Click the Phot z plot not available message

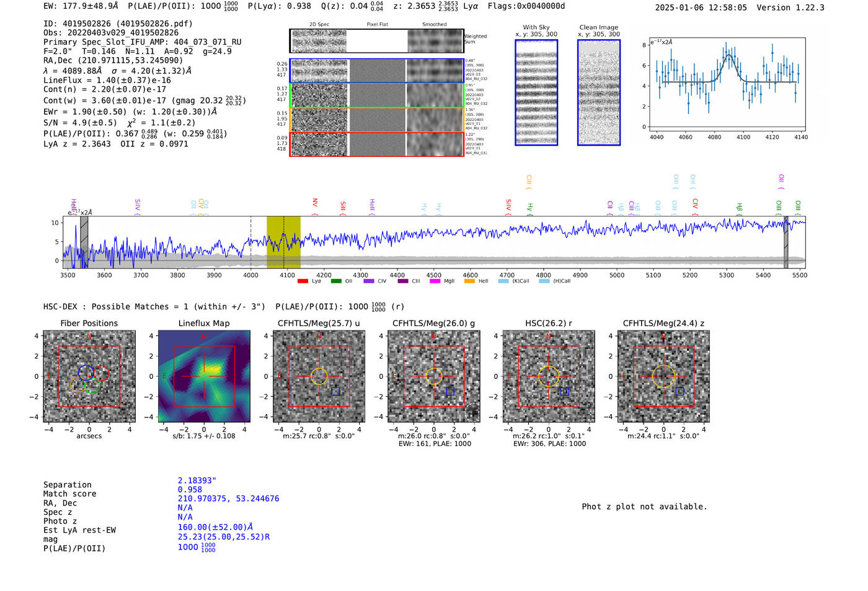pyautogui.click(x=644, y=507)
